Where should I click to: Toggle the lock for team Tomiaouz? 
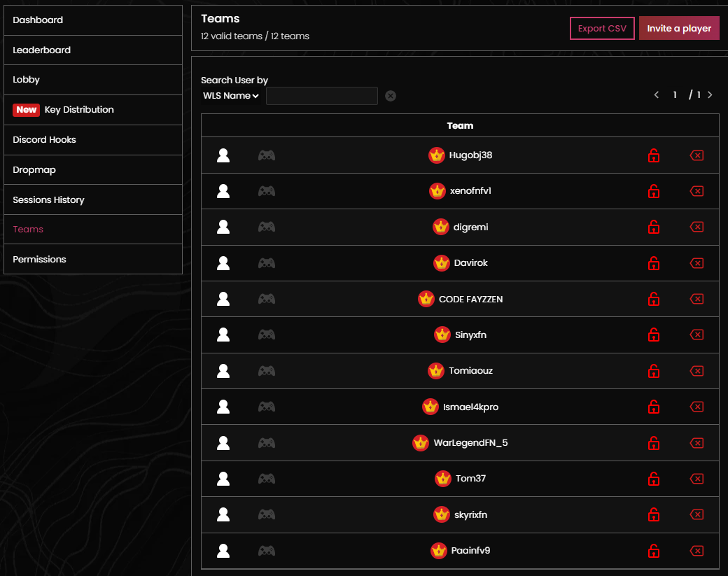tap(653, 371)
